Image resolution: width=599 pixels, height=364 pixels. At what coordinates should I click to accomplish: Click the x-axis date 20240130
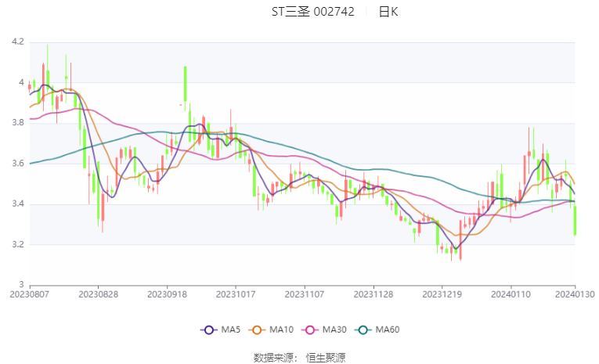point(575,294)
